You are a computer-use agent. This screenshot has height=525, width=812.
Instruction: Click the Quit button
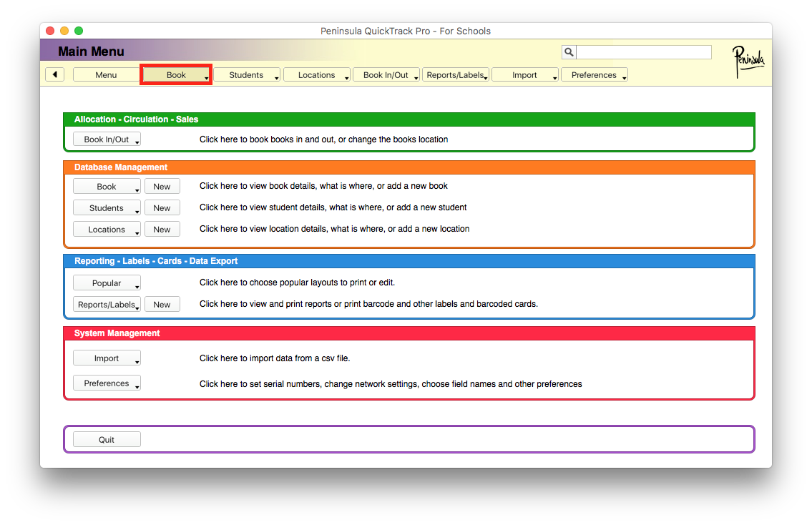click(x=107, y=440)
